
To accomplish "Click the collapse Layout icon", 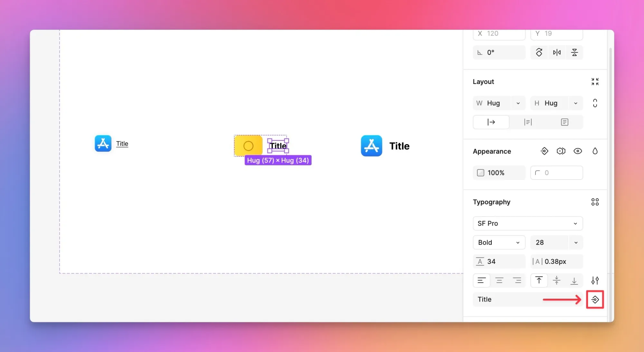I will [595, 82].
